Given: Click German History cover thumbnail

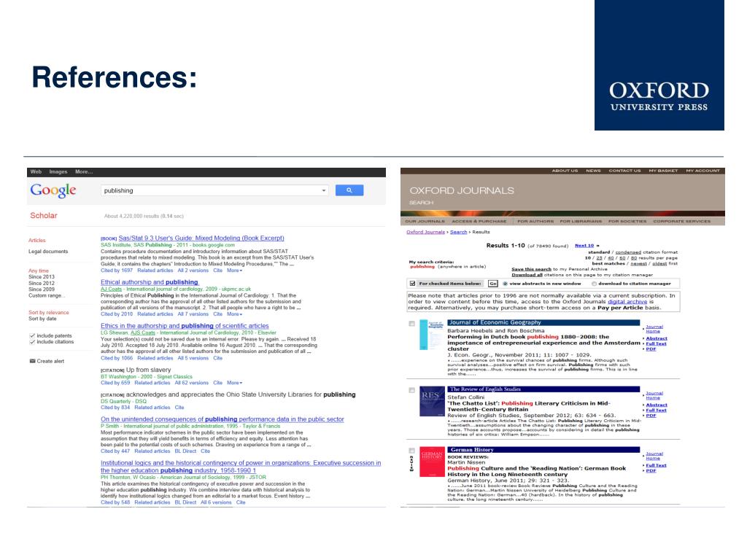Looking at the screenshot, I should click(x=432, y=462).
